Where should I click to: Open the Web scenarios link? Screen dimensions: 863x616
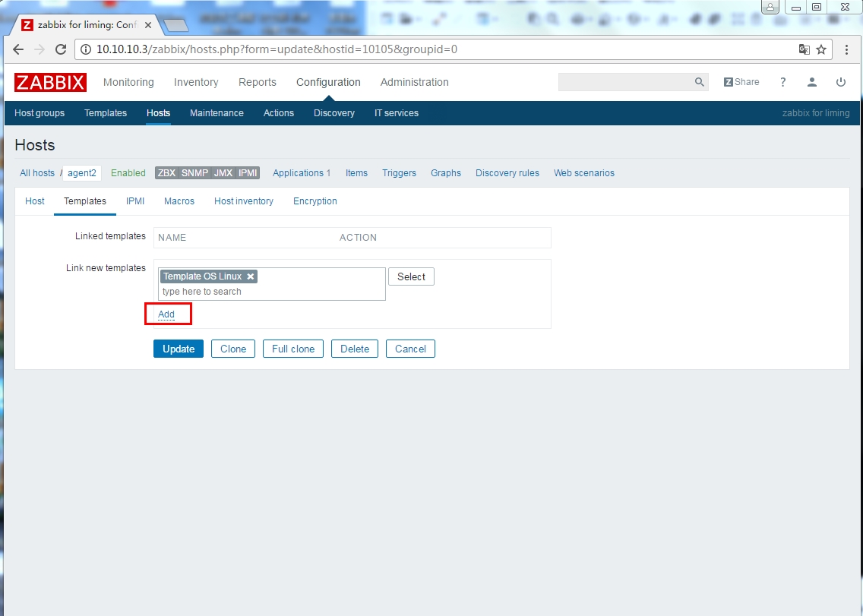coord(584,173)
